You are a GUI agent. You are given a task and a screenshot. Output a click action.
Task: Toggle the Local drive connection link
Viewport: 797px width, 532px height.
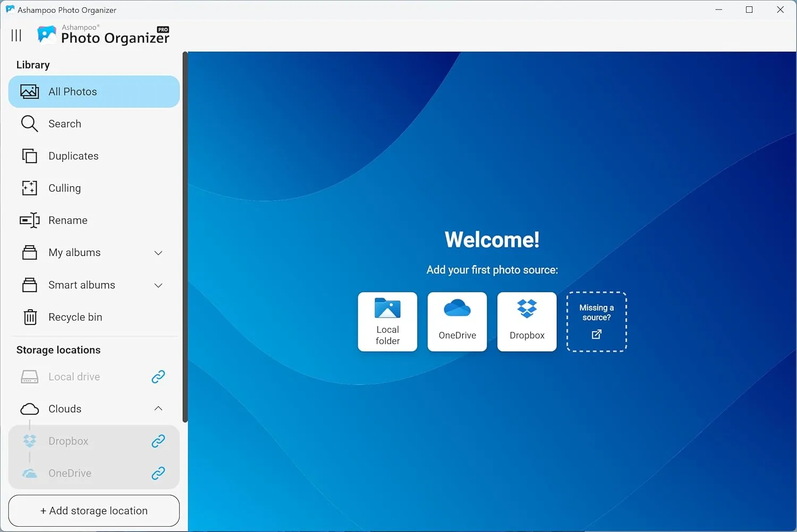tap(158, 376)
